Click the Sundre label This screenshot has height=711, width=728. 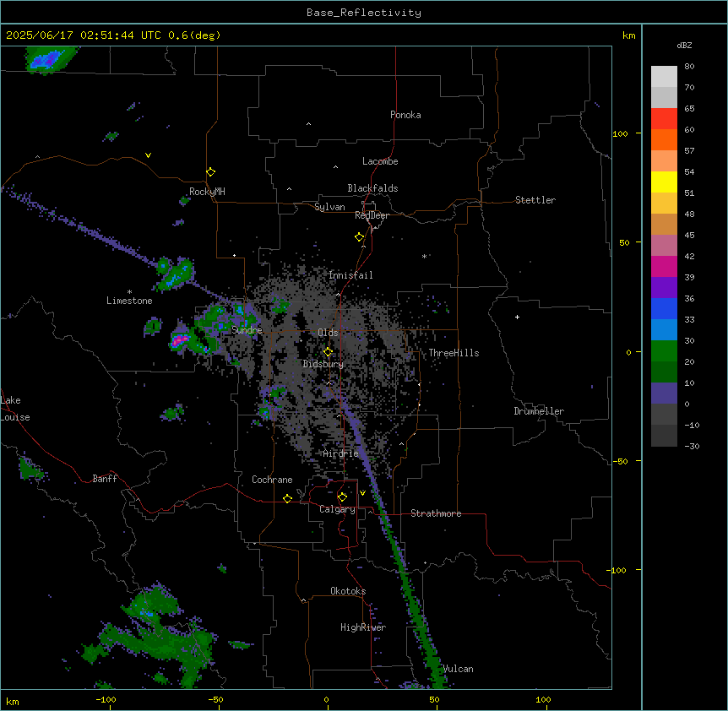tap(247, 330)
